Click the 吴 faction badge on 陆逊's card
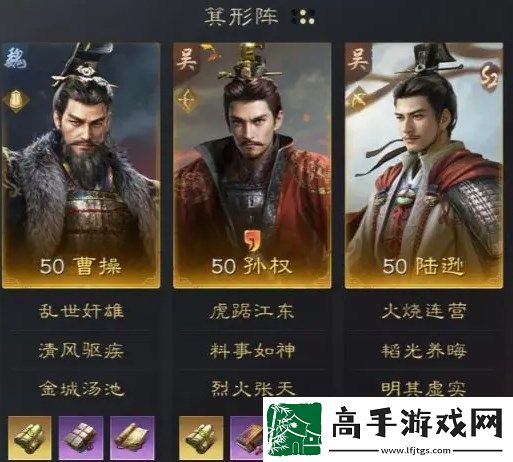Image resolution: width=513 pixels, height=462 pixels. click(x=358, y=60)
